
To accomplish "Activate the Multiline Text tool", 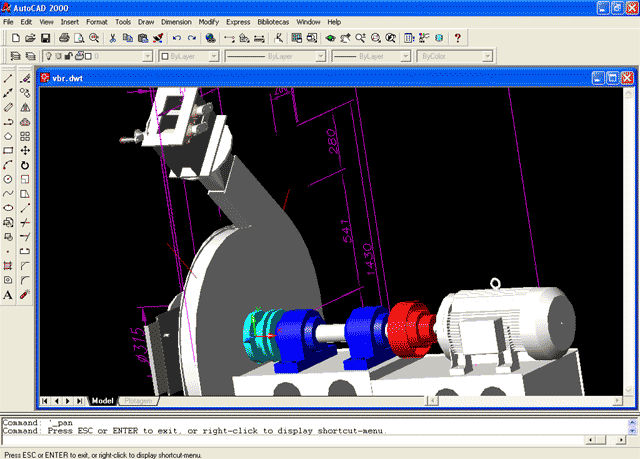I will coord(8,295).
